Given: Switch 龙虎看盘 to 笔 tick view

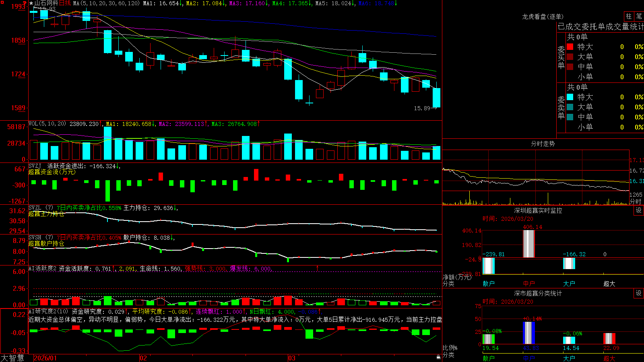Looking at the screenshot, I should point(639,16).
